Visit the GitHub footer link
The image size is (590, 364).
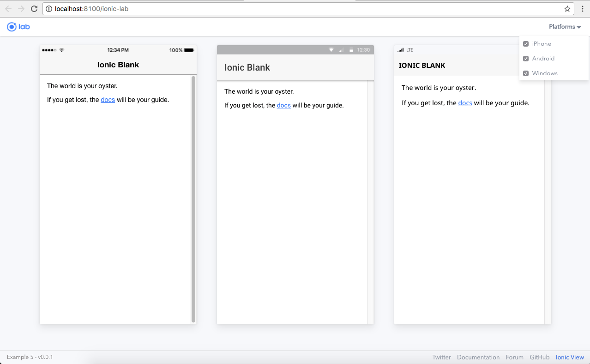(540, 357)
